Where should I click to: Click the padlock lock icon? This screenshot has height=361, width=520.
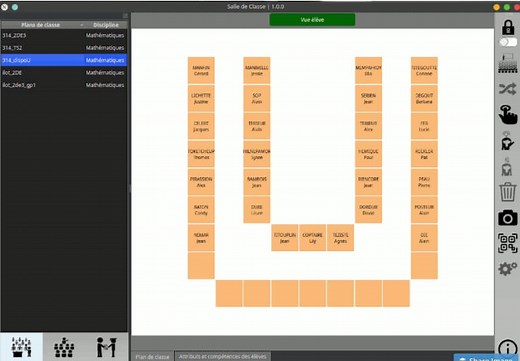(508, 27)
